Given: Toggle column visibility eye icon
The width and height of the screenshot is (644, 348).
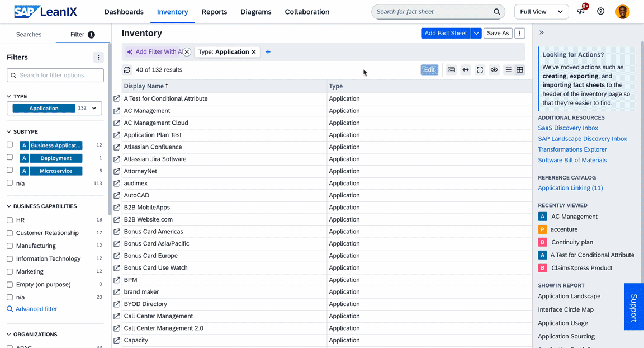Looking at the screenshot, I should coord(494,70).
